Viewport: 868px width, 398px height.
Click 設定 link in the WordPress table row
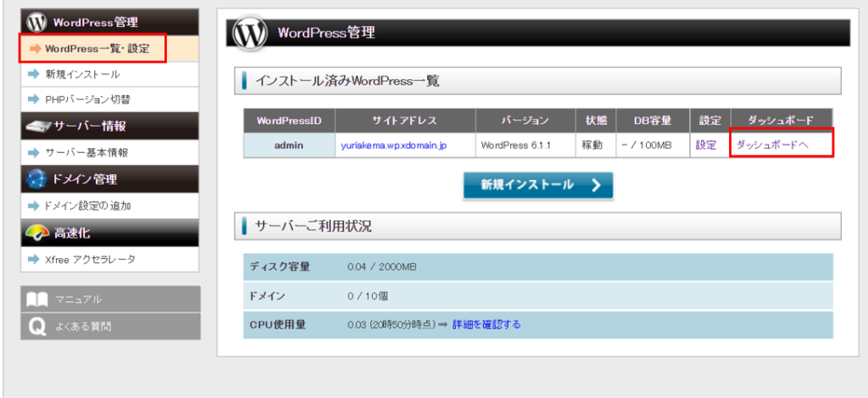click(705, 145)
